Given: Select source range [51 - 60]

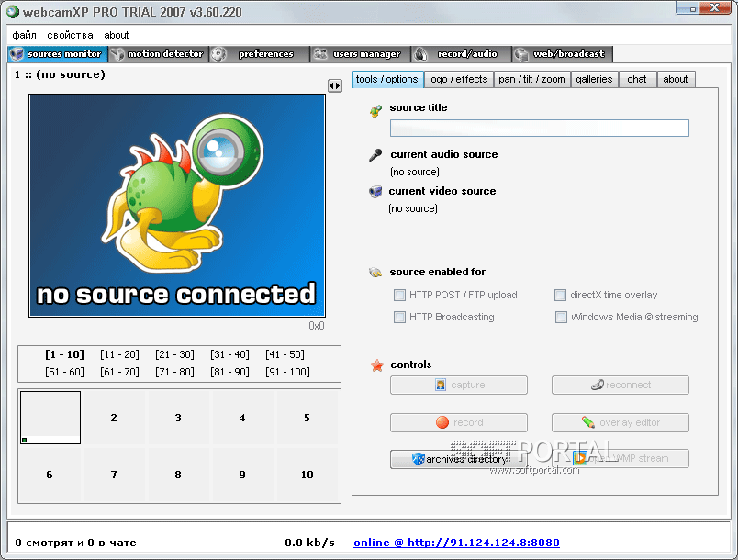Looking at the screenshot, I should coord(64,372).
